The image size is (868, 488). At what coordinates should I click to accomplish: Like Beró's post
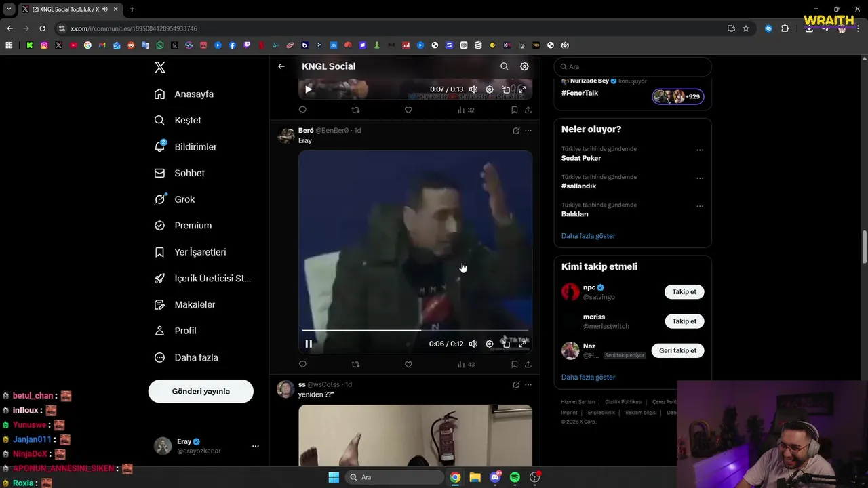pyautogui.click(x=408, y=365)
